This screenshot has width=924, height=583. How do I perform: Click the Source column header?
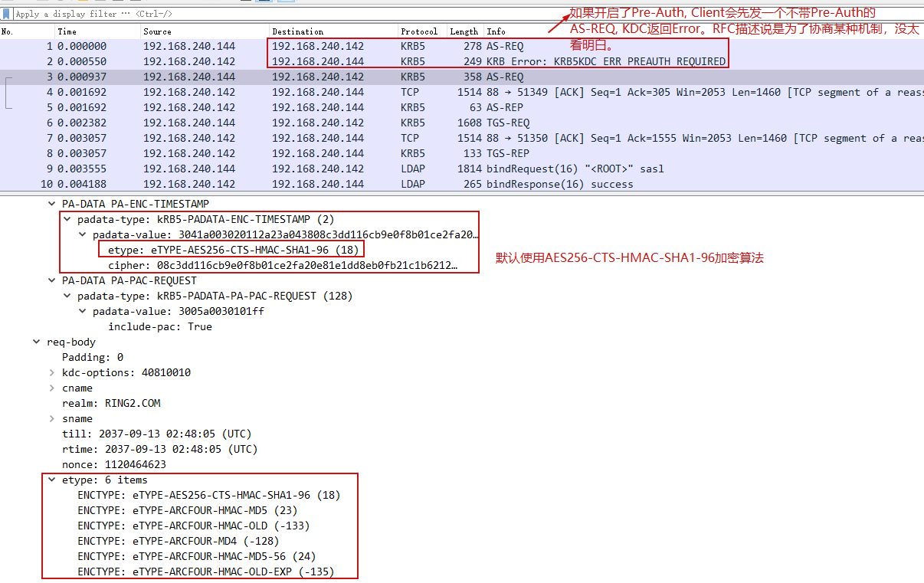(157, 31)
